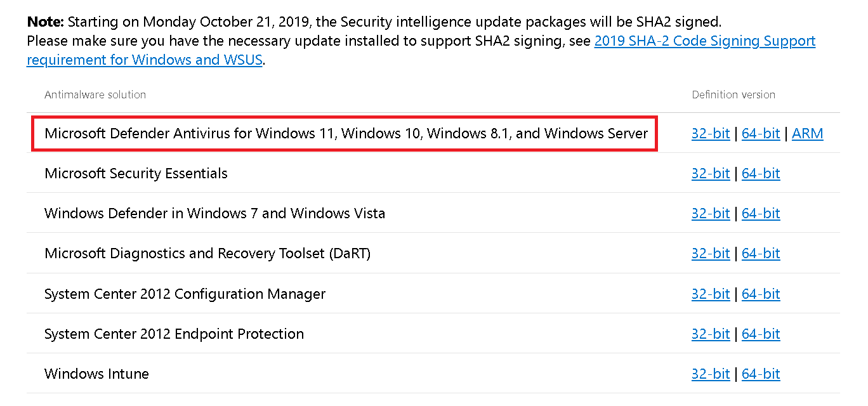Select 64-bit System Center 2012 Endpoint Protection
This screenshot has width=868, height=406.
(x=760, y=334)
